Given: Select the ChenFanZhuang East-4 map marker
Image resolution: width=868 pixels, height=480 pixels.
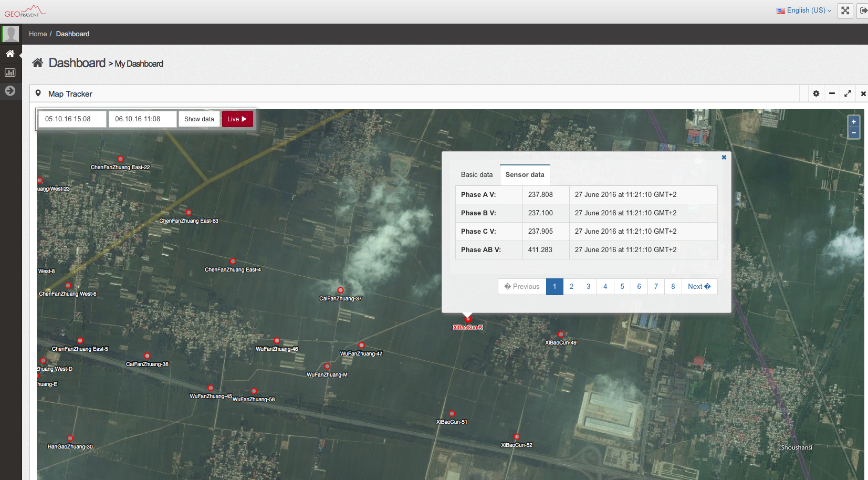Looking at the screenshot, I should (233, 261).
